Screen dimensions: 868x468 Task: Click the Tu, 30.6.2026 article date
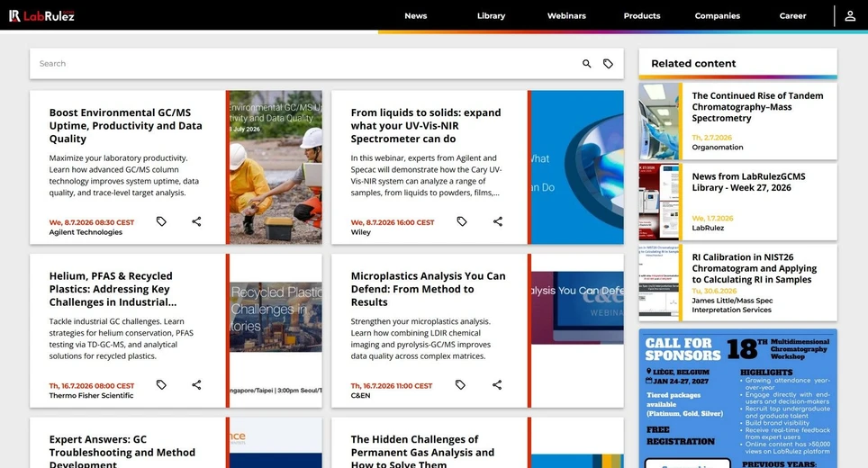pyautogui.click(x=714, y=291)
